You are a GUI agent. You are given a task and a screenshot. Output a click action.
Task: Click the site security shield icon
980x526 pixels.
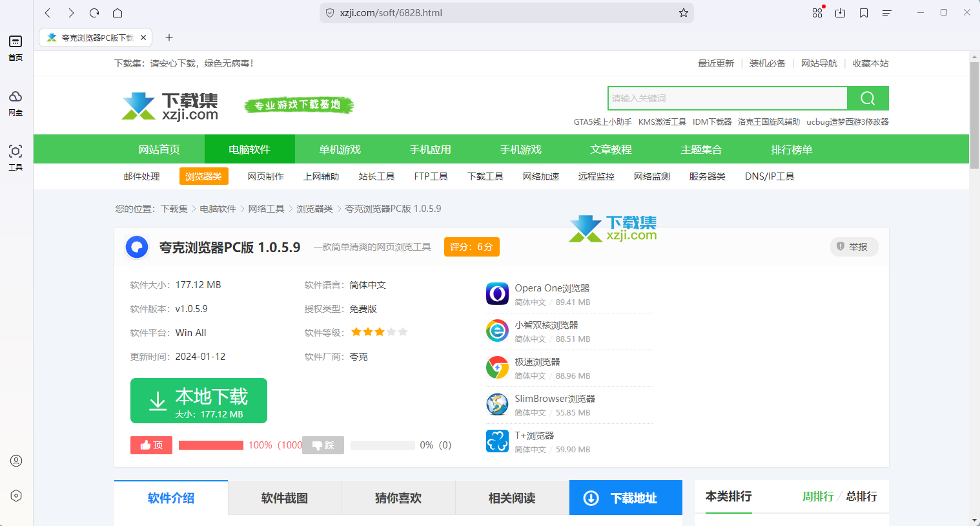point(330,13)
